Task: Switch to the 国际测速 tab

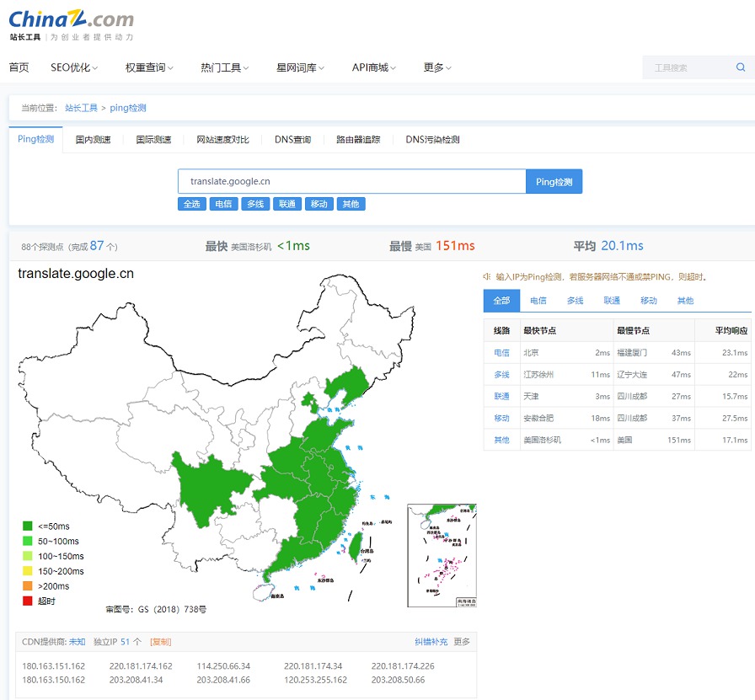Action: pyautogui.click(x=153, y=140)
